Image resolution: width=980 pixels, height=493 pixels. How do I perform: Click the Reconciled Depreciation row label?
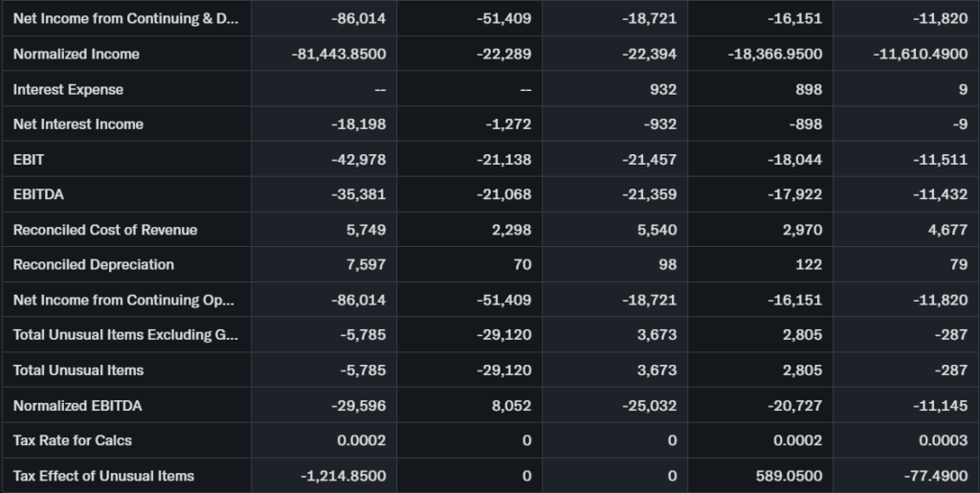94,264
